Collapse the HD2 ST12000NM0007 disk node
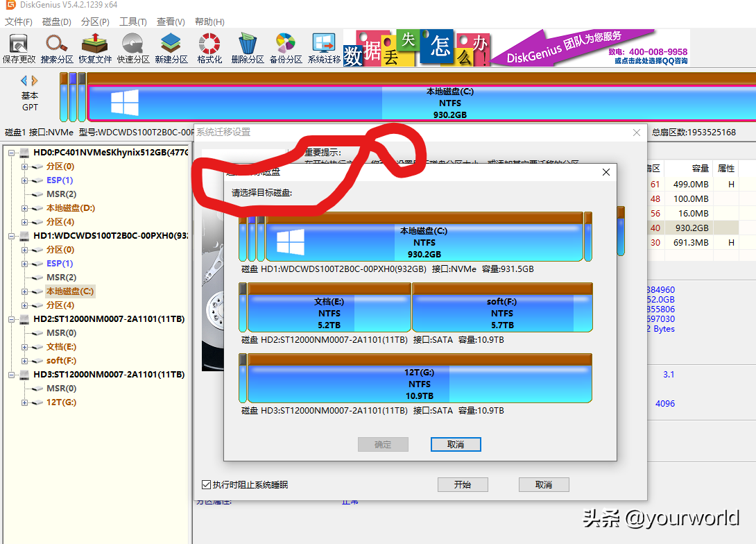The width and height of the screenshot is (756, 544). coord(11,319)
